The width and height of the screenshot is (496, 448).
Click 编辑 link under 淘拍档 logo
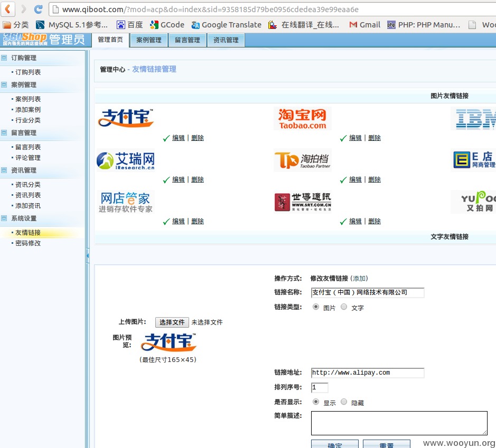pyautogui.click(x=355, y=179)
